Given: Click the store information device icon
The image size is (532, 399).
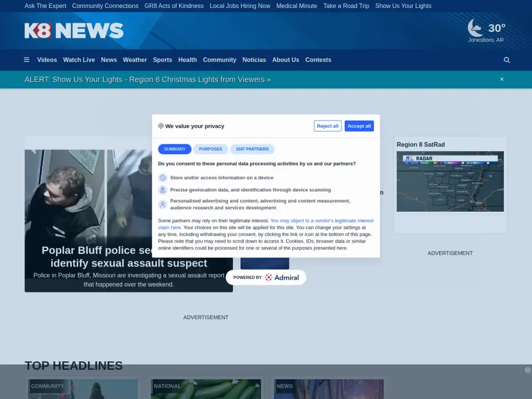Looking at the screenshot, I should 163,178.
